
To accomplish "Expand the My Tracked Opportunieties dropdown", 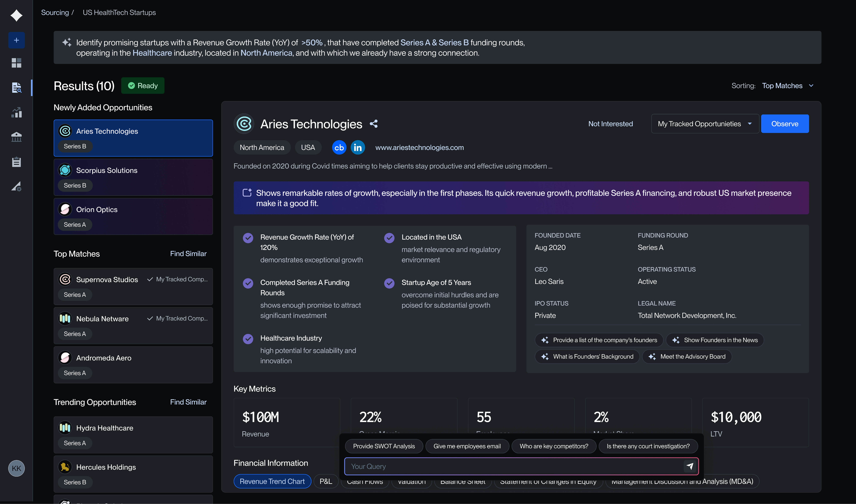I will (705, 124).
